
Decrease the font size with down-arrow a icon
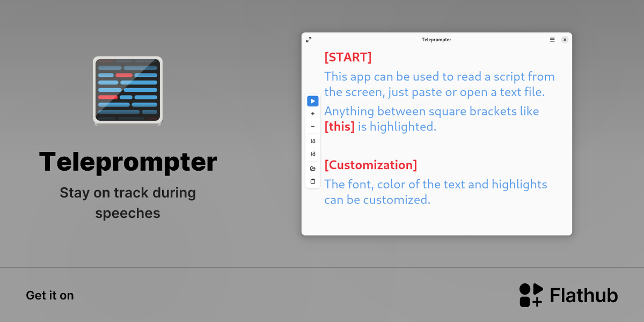(x=313, y=154)
